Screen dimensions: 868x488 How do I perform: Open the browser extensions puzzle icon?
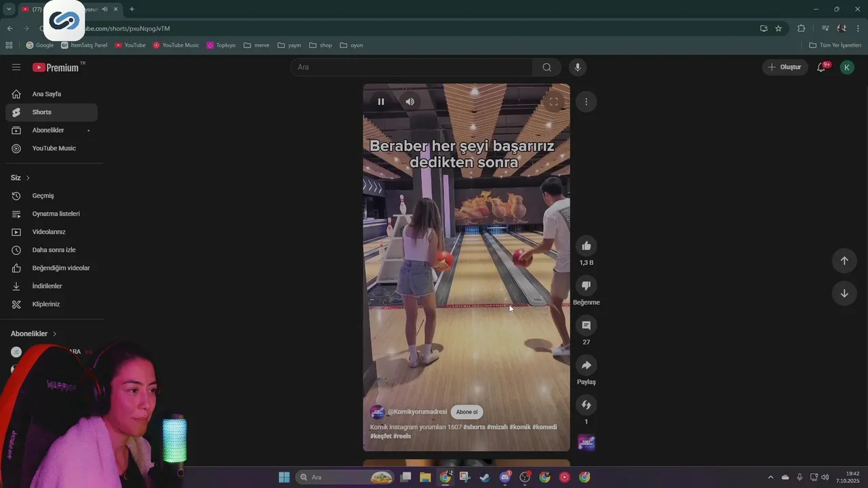point(802,28)
